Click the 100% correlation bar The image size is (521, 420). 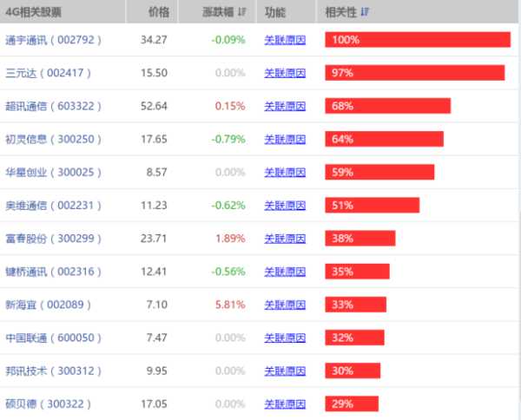point(418,40)
